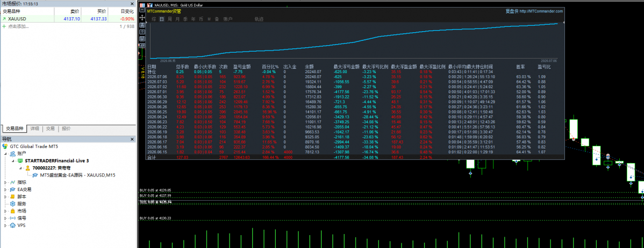The height and width of the screenshot is (248, 644).
Task: Click the 脚本 scripts yellow icon
Action: click(x=13, y=196)
